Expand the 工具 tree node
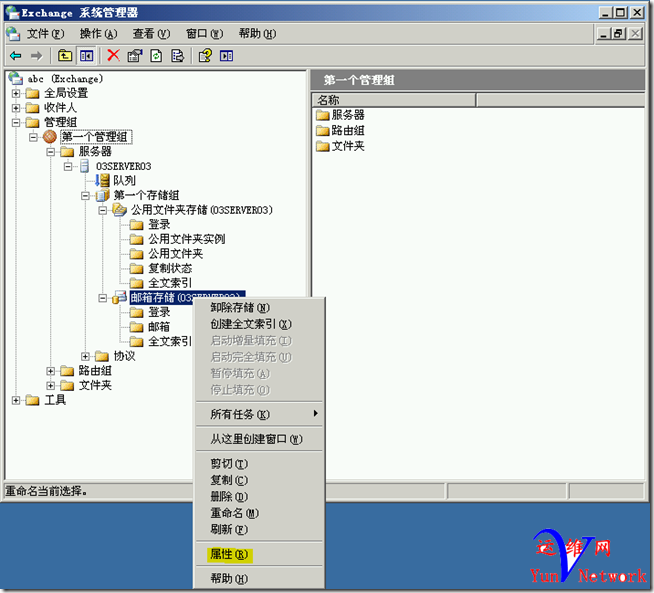 [16, 400]
